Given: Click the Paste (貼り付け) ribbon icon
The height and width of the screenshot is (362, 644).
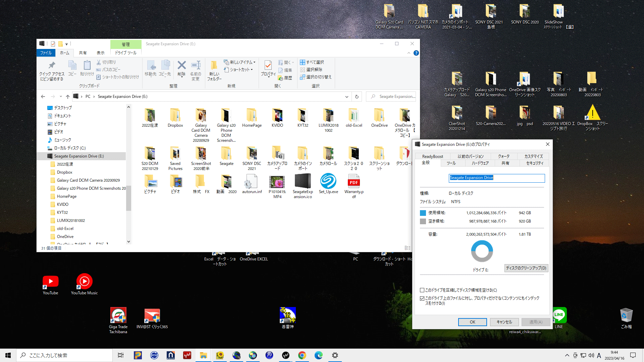Looking at the screenshot, I should coord(87,68).
